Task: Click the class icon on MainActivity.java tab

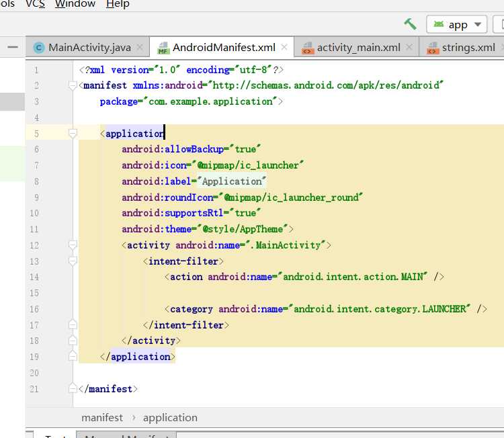Action: tap(39, 48)
